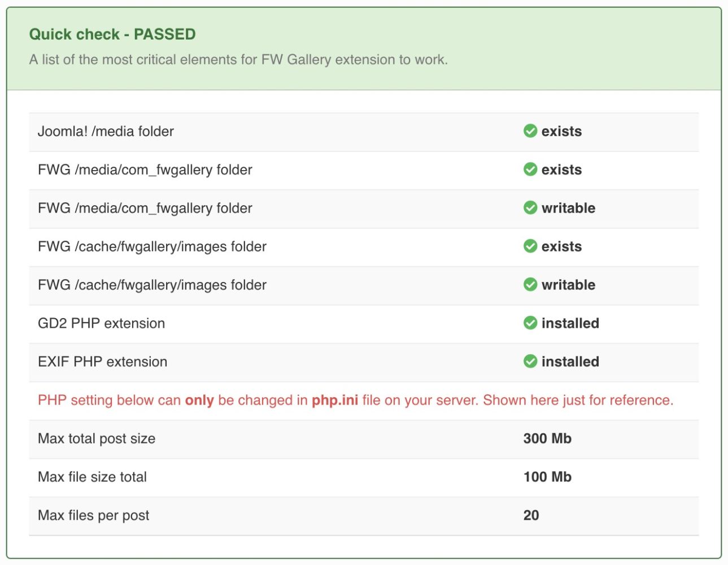Click the installed status for EXIF extension
This screenshot has height=565, width=728.
click(570, 362)
